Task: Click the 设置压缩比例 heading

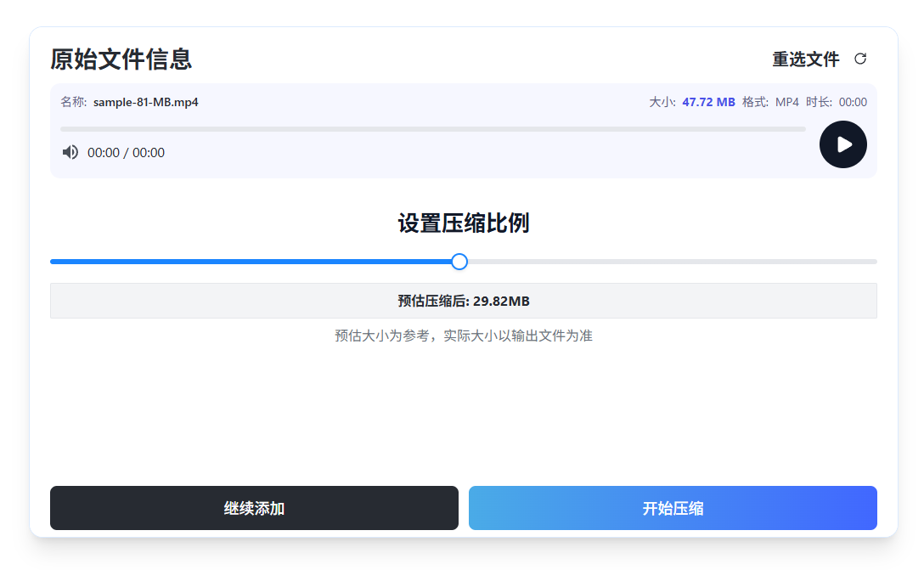Action: pos(464,223)
